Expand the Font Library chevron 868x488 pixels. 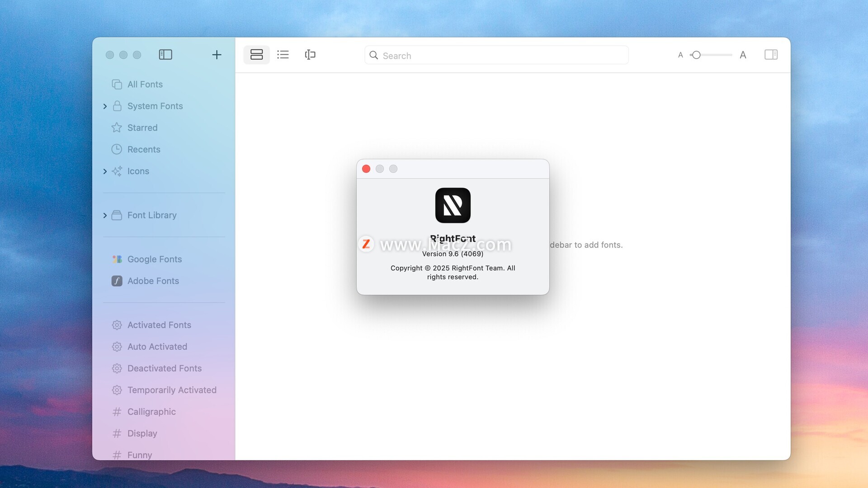pyautogui.click(x=105, y=216)
